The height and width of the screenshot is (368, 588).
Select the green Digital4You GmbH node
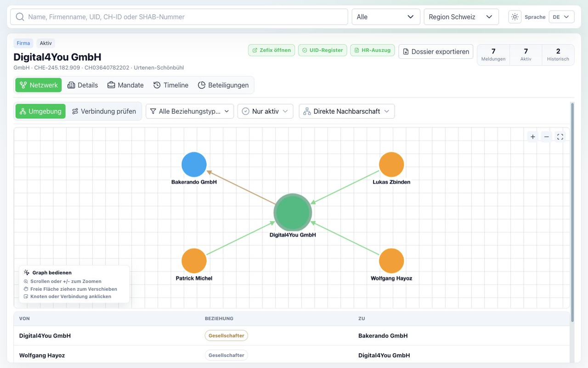[293, 213]
